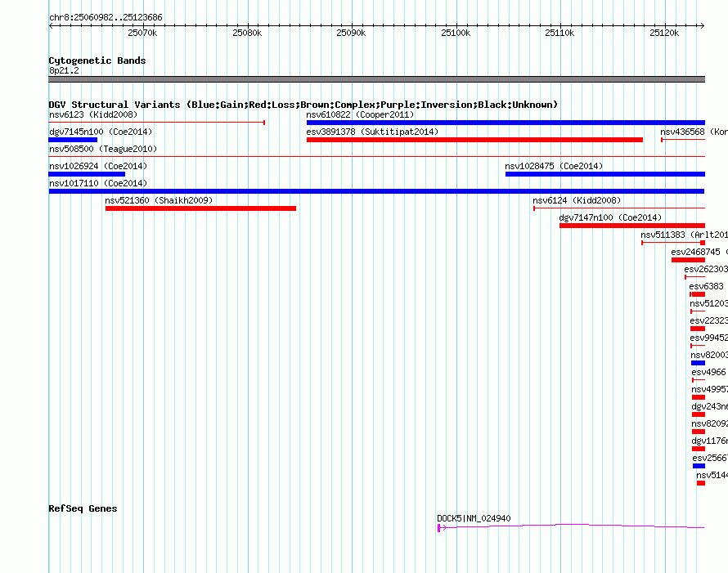This screenshot has height=573, width=728.
Task: Open the esv6383 variant label
Action: point(706,286)
